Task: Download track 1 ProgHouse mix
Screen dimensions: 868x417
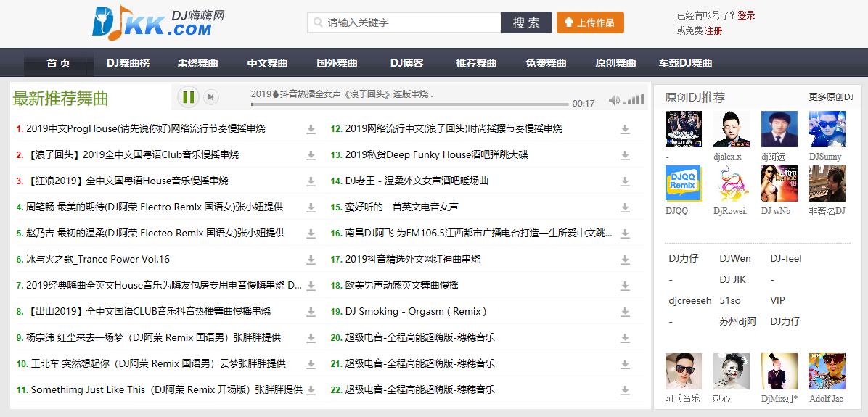Action: tap(311, 129)
